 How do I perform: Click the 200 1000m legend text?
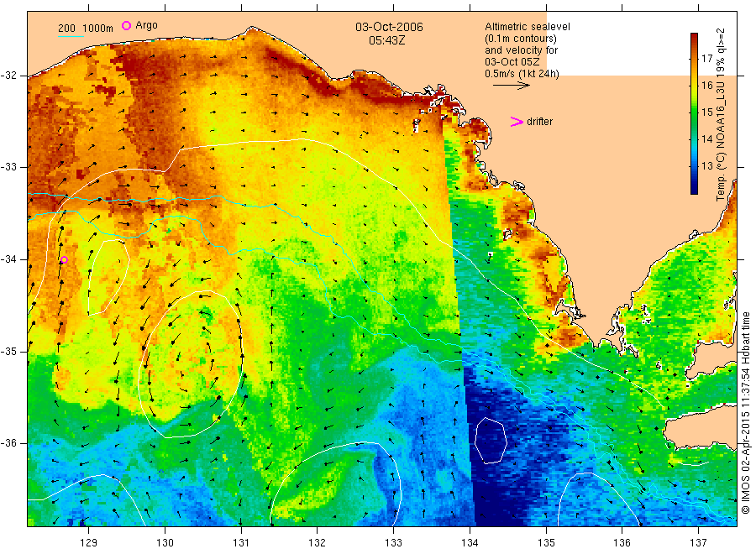[x=86, y=29]
